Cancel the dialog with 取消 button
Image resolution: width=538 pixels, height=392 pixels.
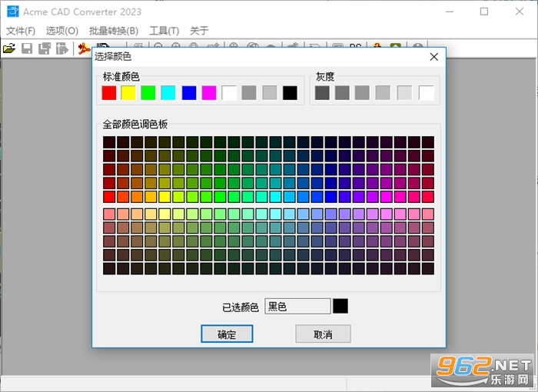click(x=323, y=334)
